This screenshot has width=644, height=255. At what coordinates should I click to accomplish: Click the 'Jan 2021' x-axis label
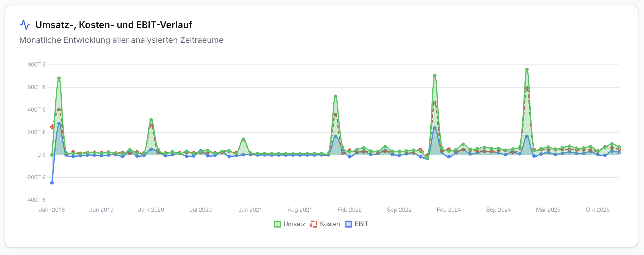250,210
